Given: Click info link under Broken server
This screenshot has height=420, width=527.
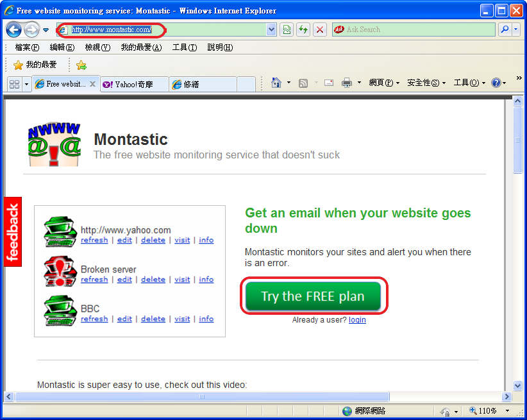Looking at the screenshot, I should [206, 280].
